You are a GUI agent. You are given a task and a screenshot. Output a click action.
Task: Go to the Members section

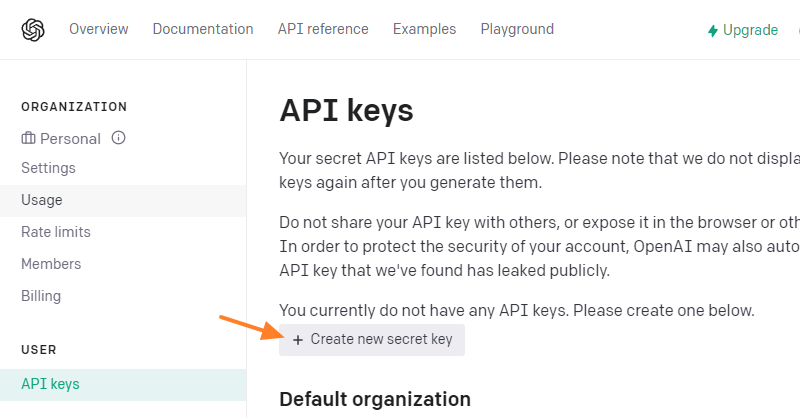(x=51, y=264)
